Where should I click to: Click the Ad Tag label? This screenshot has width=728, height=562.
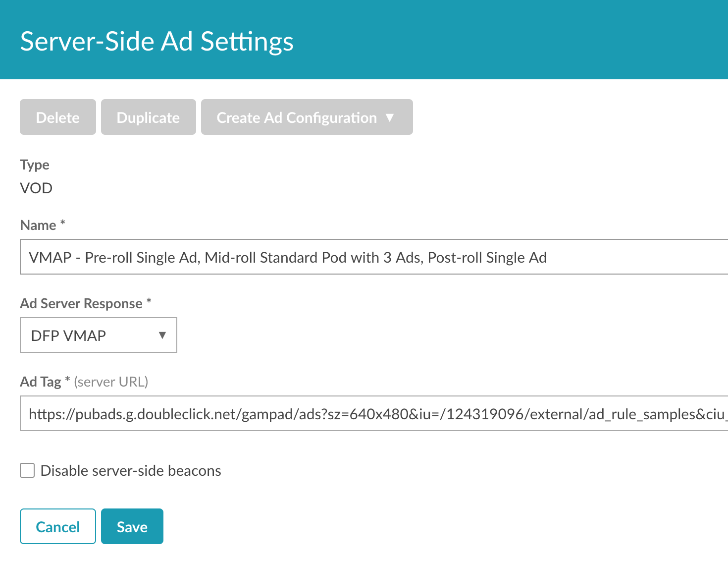pyautogui.click(x=41, y=382)
